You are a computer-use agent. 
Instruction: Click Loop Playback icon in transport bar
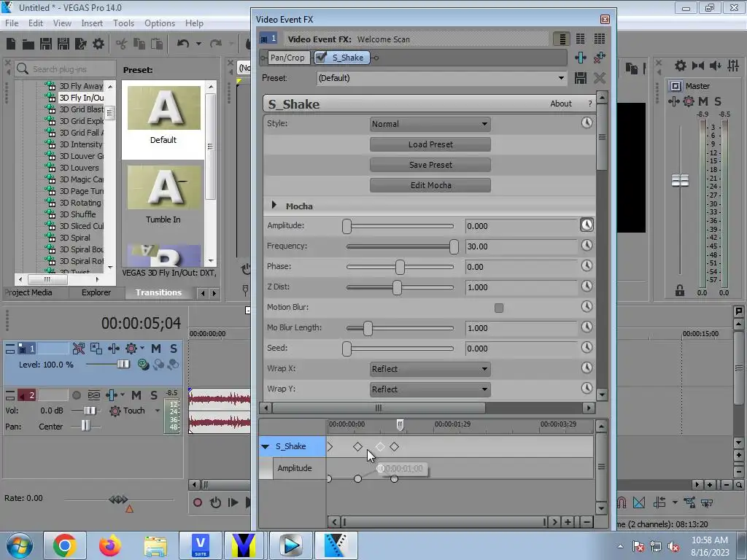point(215,502)
